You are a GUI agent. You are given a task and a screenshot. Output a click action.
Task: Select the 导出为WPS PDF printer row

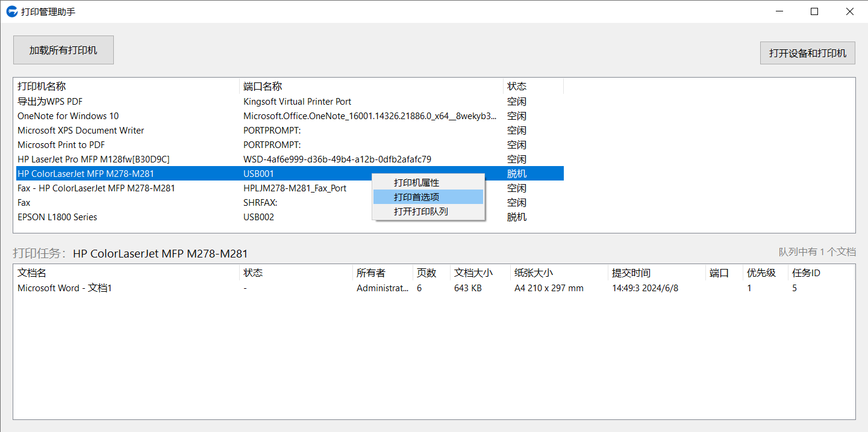pyautogui.click(x=289, y=102)
